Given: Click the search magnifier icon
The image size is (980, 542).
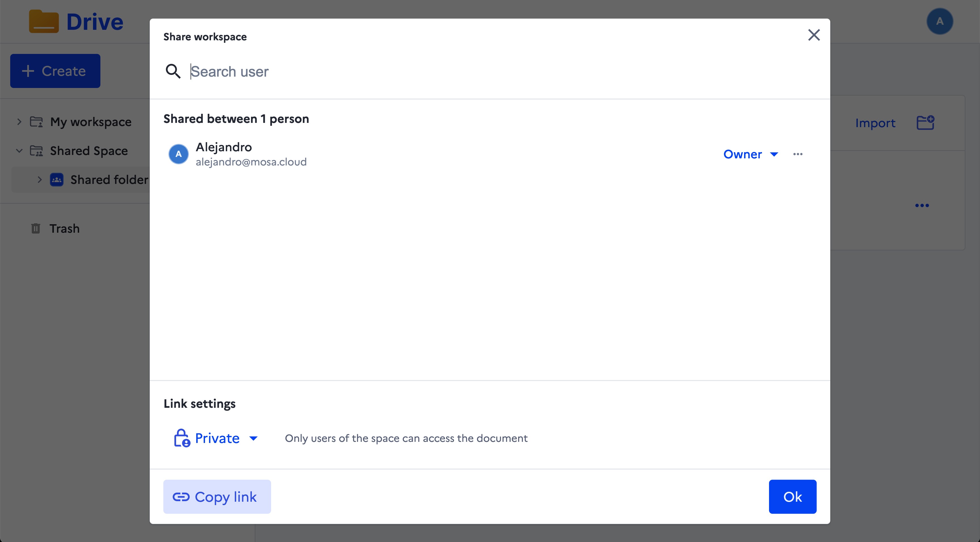Looking at the screenshot, I should [173, 71].
